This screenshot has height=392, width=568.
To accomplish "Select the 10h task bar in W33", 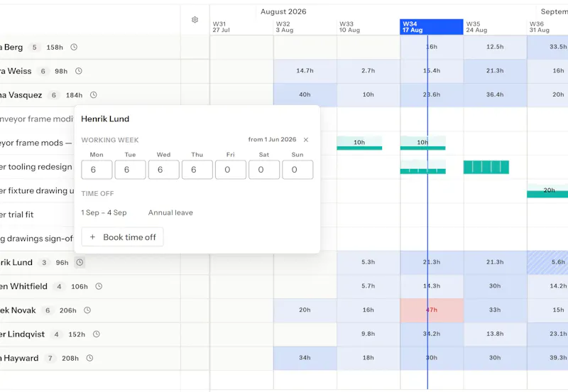I will point(359,143).
